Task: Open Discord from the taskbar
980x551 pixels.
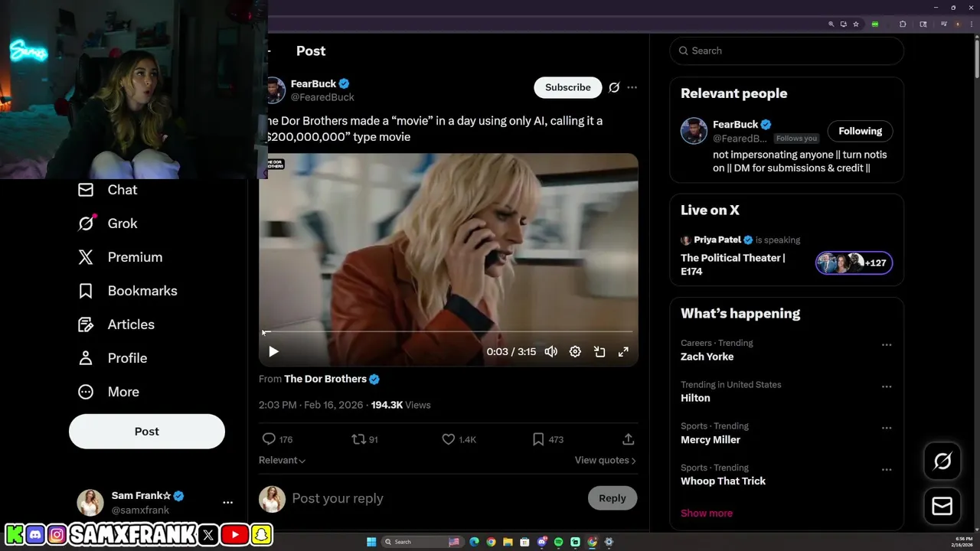Action: point(542,542)
